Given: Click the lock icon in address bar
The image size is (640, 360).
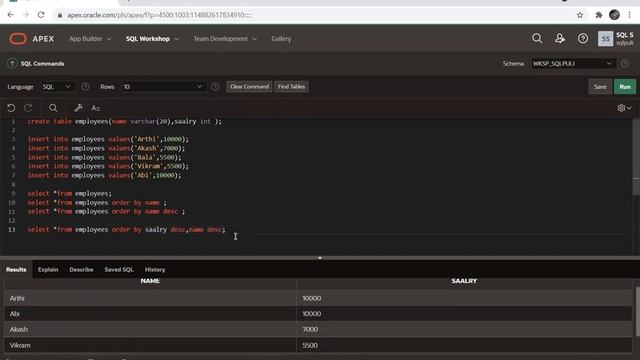Looking at the screenshot, I should pyautogui.click(x=60, y=15).
